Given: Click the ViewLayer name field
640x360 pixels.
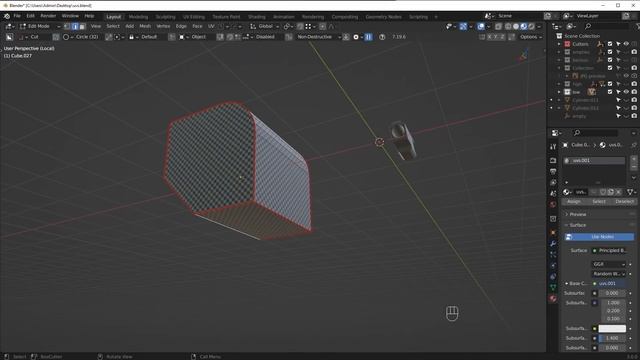Looking at the screenshot, I should [598, 16].
